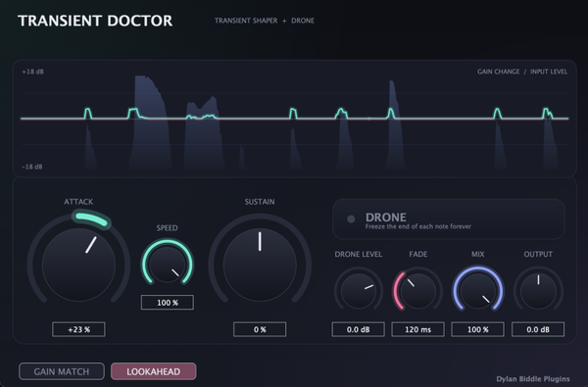Click the Mix label
The height and width of the screenshot is (387, 588).
[478, 255]
